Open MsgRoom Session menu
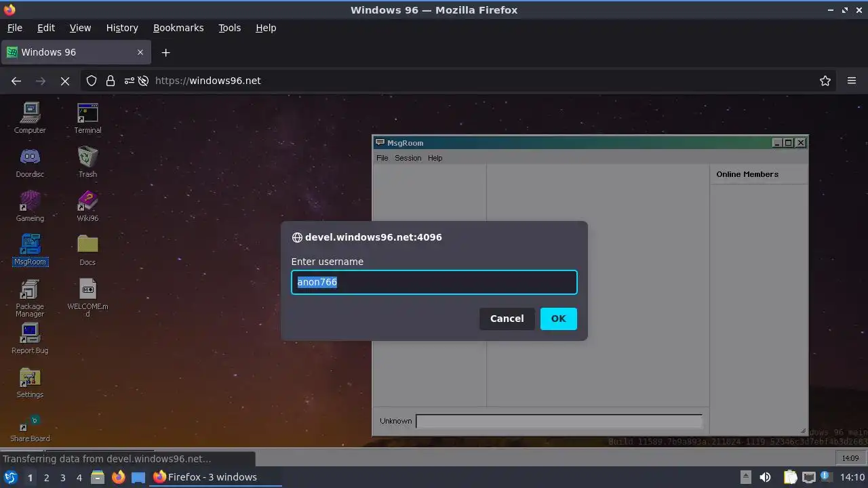This screenshot has width=868, height=488. [x=408, y=158]
